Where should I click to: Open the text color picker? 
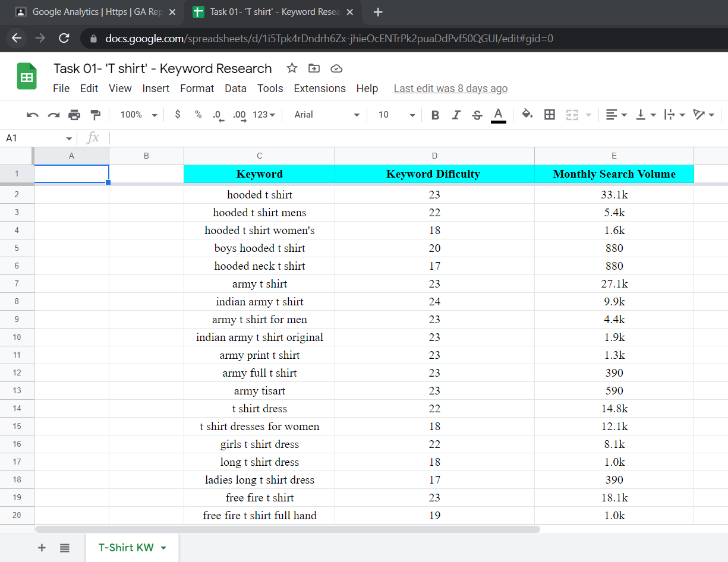pyautogui.click(x=498, y=115)
